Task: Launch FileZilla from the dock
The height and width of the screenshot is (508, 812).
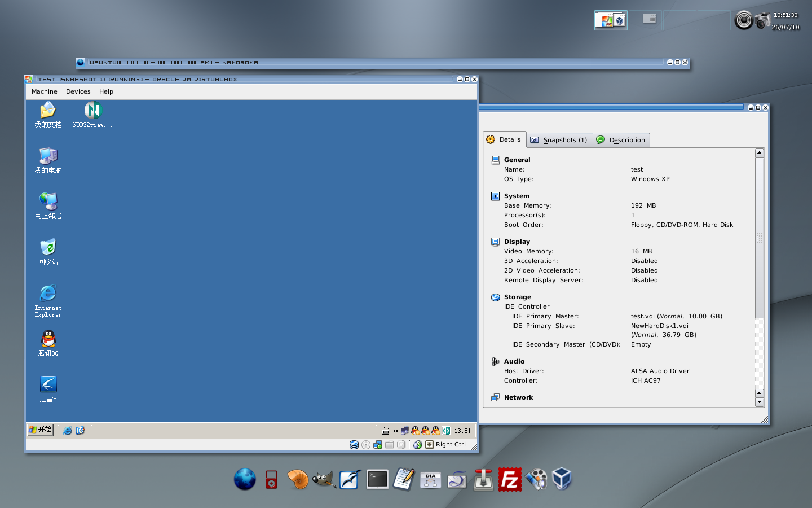Action: tap(510, 479)
